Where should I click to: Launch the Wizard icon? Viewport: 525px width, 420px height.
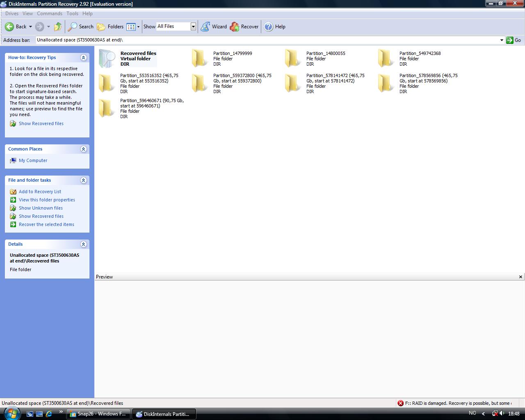(x=205, y=27)
